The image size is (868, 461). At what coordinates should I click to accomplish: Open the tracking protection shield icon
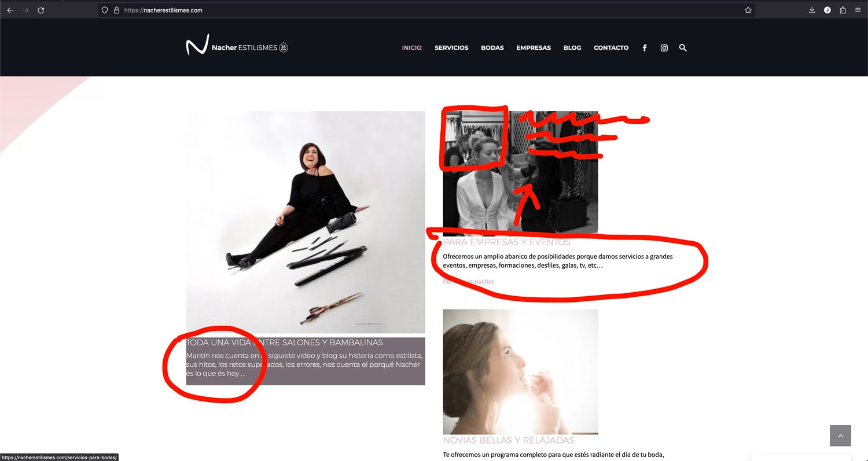[104, 10]
